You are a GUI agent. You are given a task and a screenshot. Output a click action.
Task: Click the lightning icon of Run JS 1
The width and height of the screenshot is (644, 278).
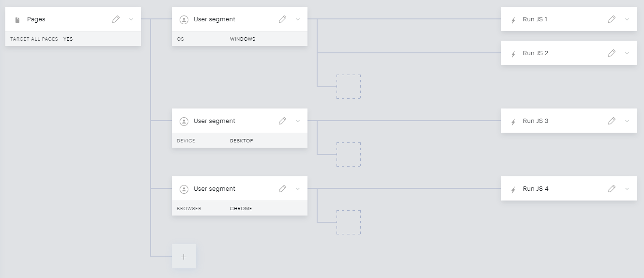pyautogui.click(x=513, y=20)
